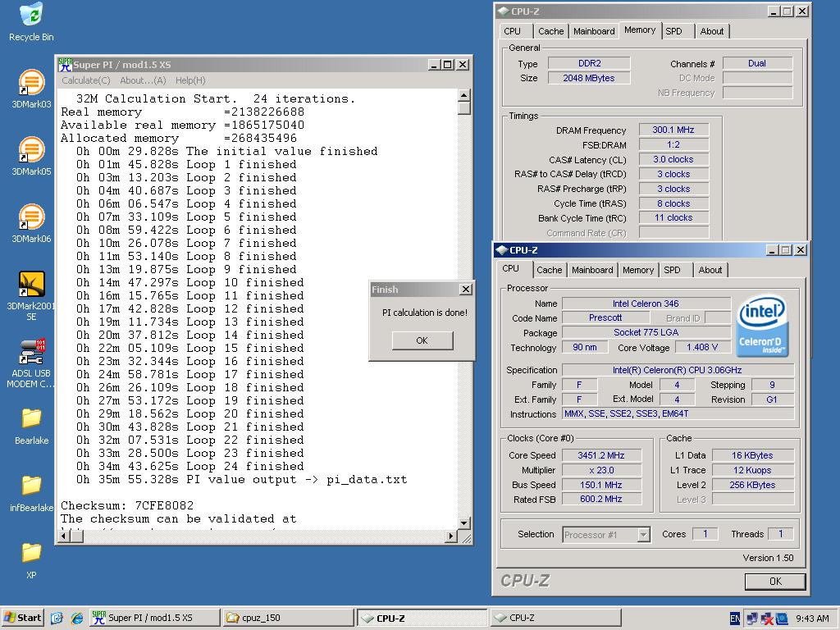Click the Core Voltage 1.408 V field
The image size is (840, 630).
pos(702,347)
